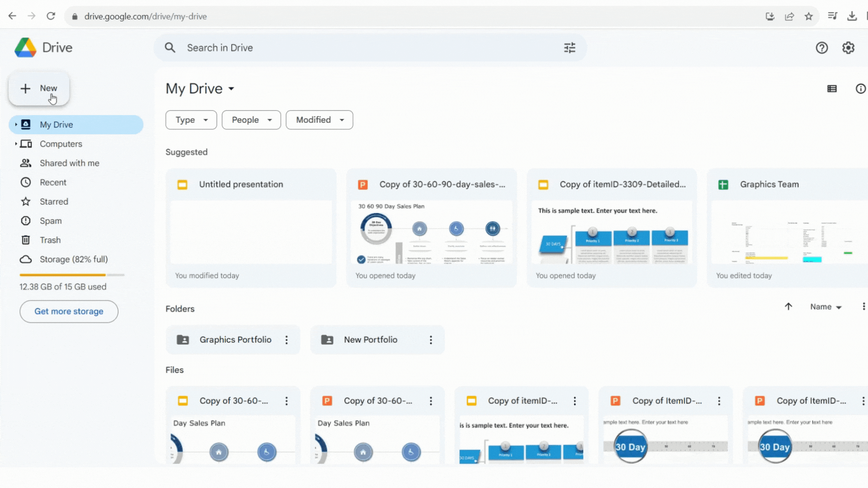The image size is (868, 488).
Task: Expand the My Drive tree arrow
Action: 16,125
